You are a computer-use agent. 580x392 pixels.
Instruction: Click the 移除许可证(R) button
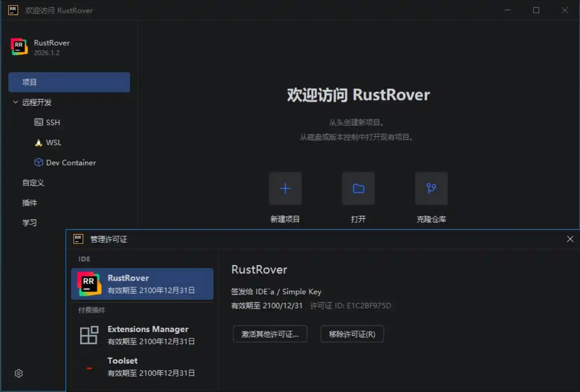pos(352,334)
